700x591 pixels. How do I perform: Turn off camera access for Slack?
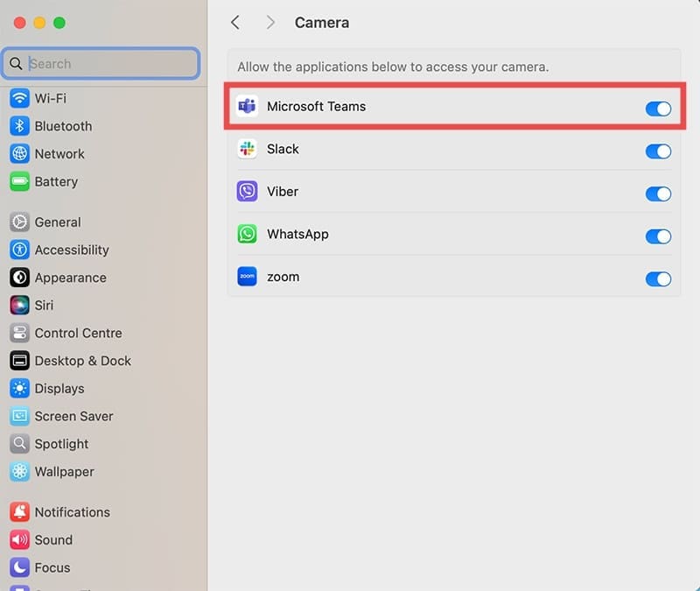click(x=658, y=151)
